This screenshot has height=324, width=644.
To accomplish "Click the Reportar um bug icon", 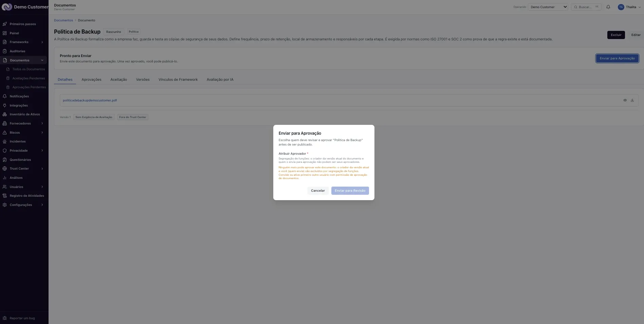I will (x=5, y=318).
